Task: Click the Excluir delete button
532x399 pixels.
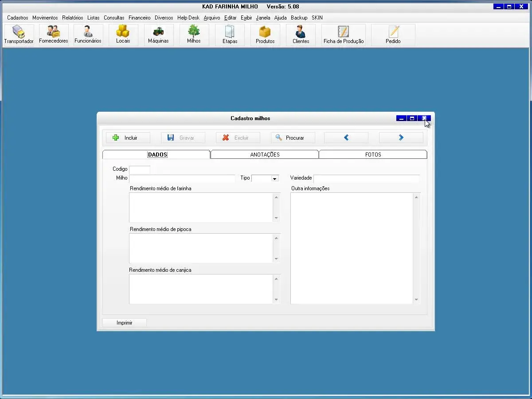Action: point(238,138)
